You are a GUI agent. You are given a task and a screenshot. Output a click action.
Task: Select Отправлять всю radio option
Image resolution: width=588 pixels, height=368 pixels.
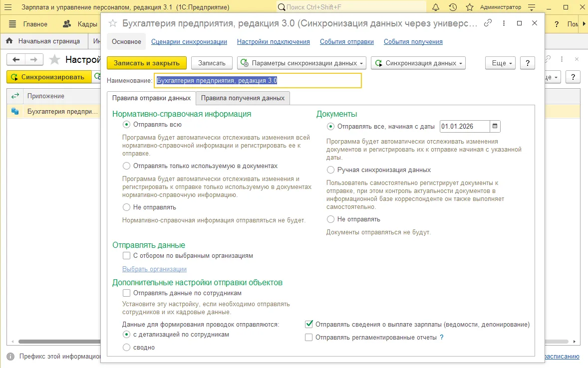pos(126,125)
